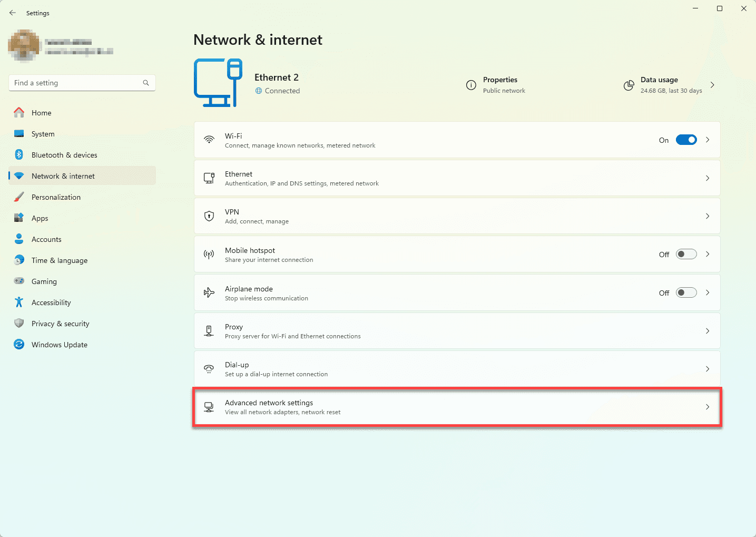Open Gaming settings category
Image resolution: width=756 pixels, height=537 pixels.
tap(82, 281)
